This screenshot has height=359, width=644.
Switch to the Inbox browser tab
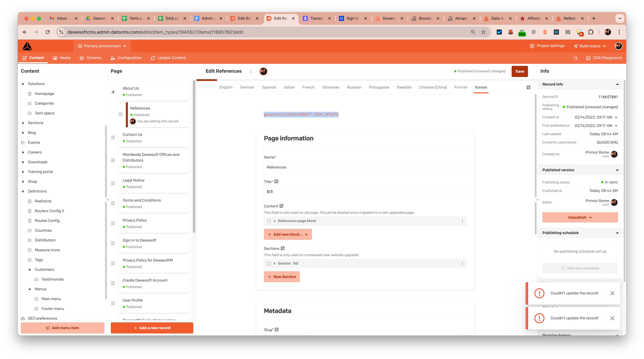63,18
